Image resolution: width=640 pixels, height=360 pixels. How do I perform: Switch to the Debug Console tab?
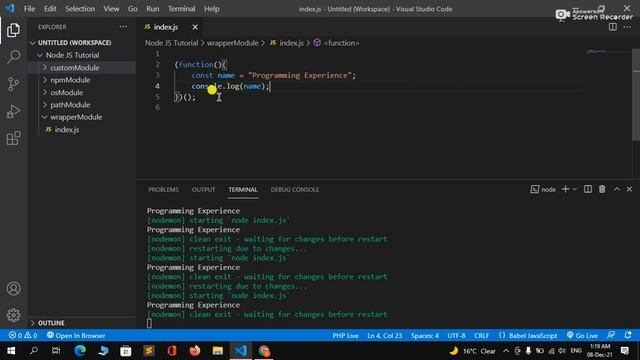(x=295, y=189)
